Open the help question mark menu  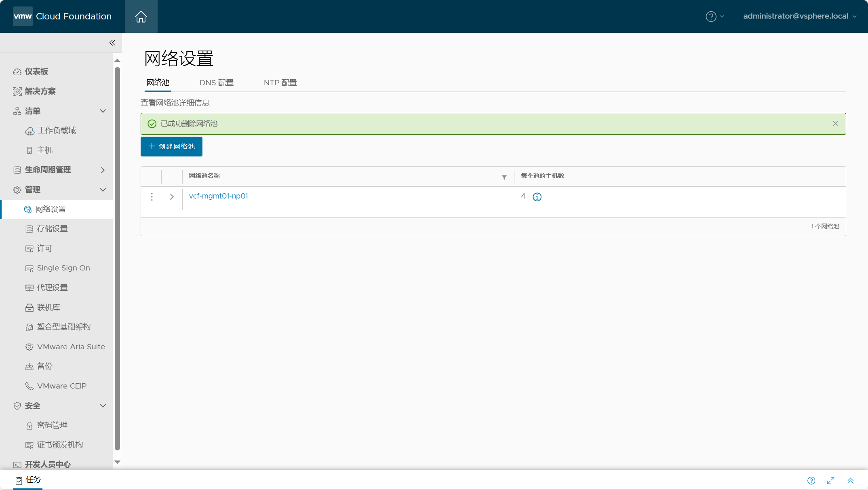(714, 16)
